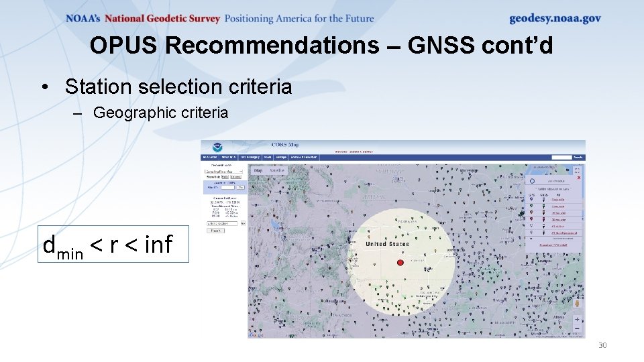Click the Hide button under overlay dropdown
The image size is (644, 362).
[225, 177]
